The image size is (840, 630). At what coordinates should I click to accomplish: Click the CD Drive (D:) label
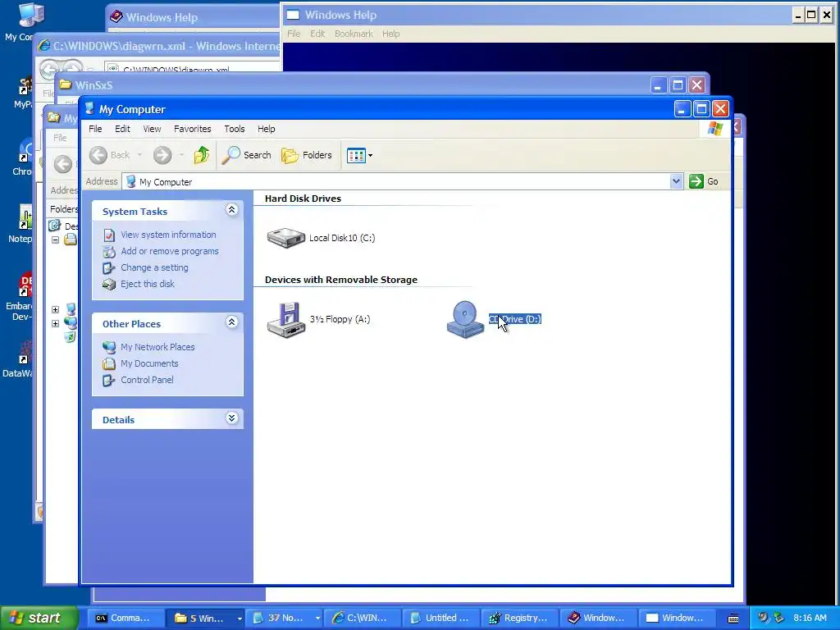[515, 319]
